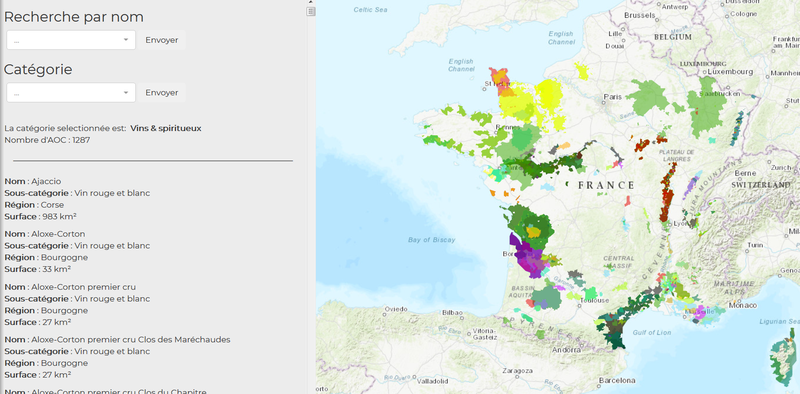Click the teal Corsica area on the map

coord(783,358)
